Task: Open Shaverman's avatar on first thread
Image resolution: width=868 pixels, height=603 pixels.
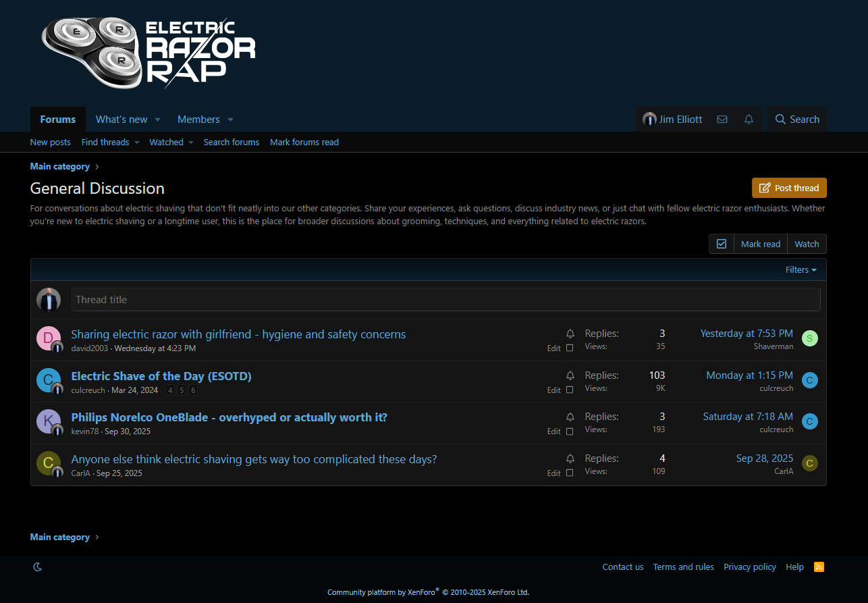Action: pyautogui.click(x=809, y=339)
